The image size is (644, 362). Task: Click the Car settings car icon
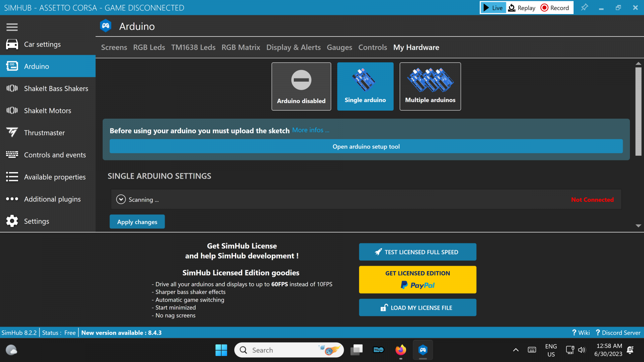coord(12,44)
